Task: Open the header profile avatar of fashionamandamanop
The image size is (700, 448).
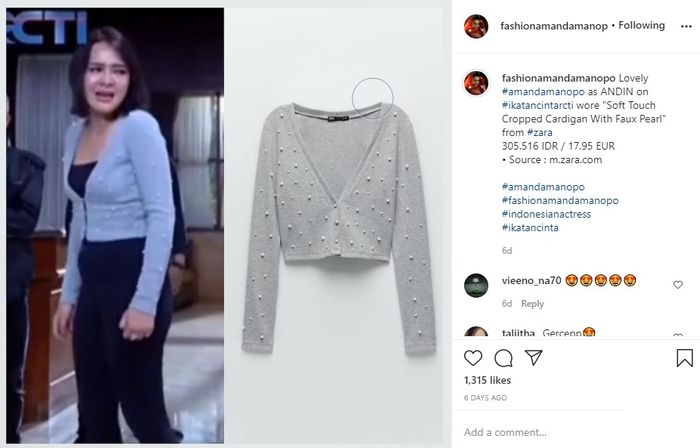Action: [476, 26]
